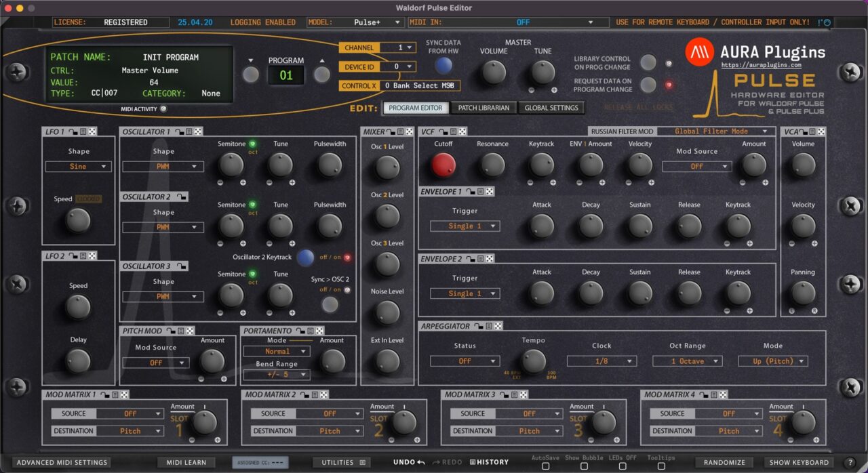Click the LFO 2 lock icon
The width and height of the screenshot is (868, 473).
point(73,255)
